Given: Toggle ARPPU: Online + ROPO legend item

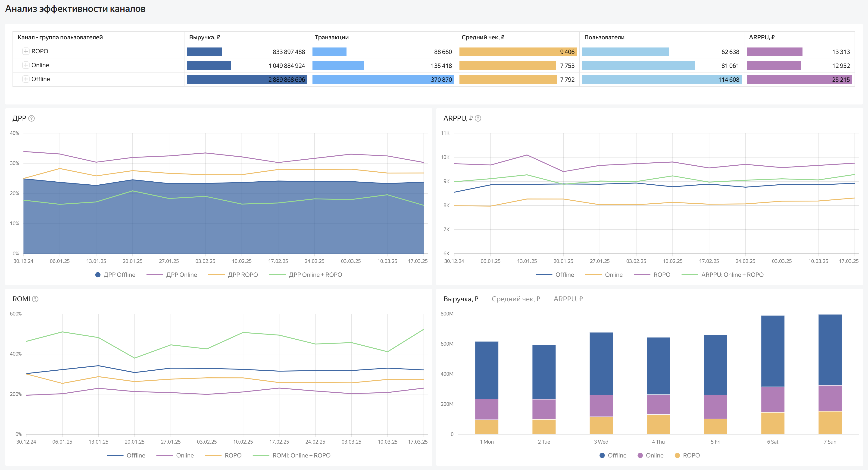Looking at the screenshot, I should click(x=723, y=275).
